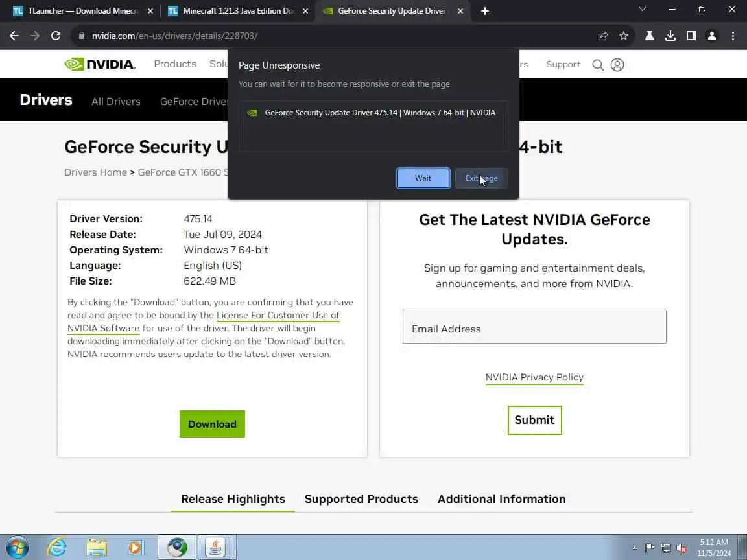The image size is (747, 560).
Task: Click the network tray icon
Action: click(665, 548)
